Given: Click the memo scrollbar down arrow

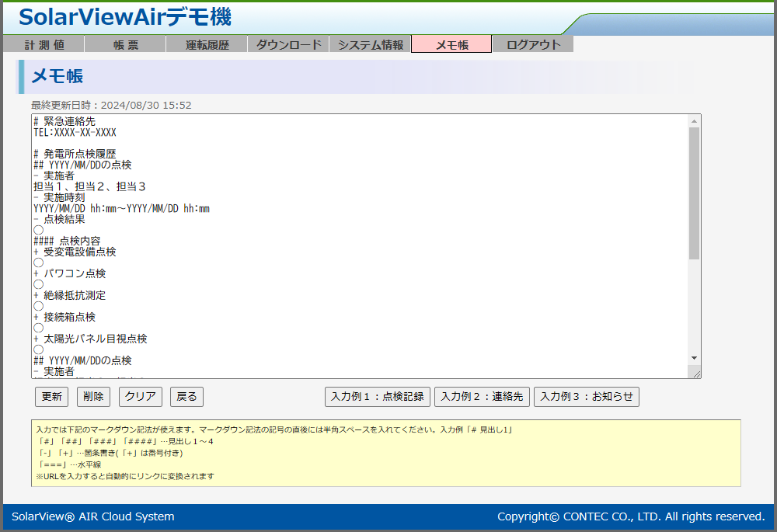Looking at the screenshot, I should [x=695, y=358].
